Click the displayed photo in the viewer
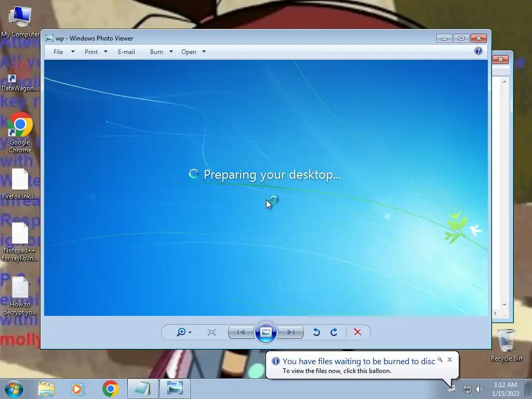 [x=265, y=188]
